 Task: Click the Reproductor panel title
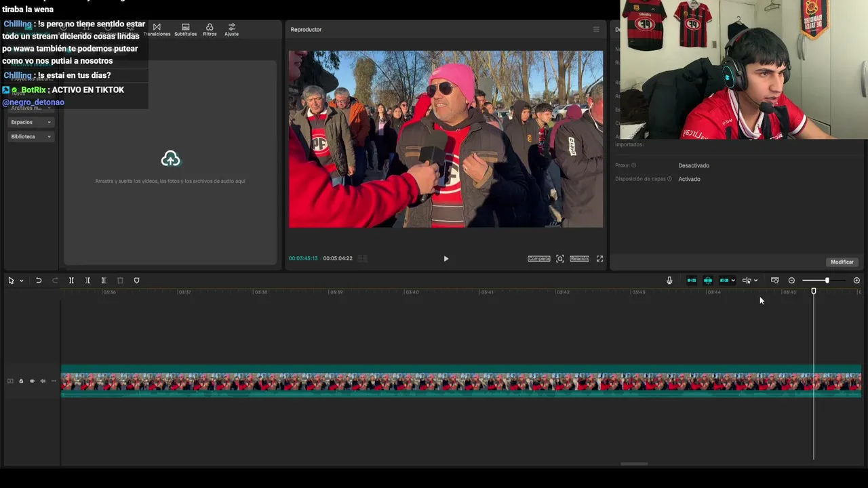(306, 29)
